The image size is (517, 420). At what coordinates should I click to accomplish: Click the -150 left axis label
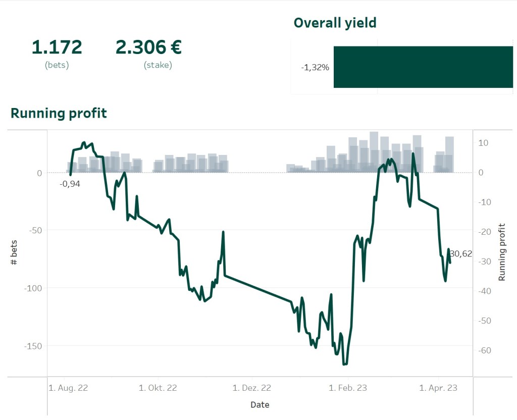32,346
